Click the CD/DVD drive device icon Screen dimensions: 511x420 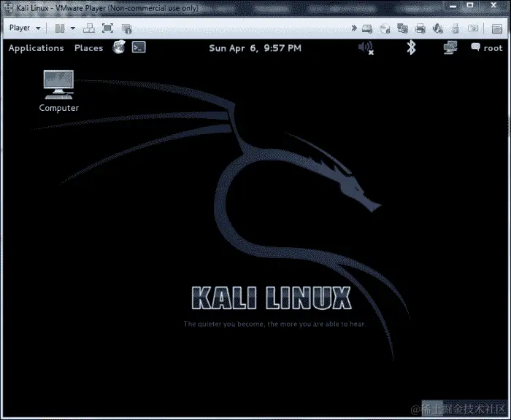pyautogui.click(x=385, y=28)
